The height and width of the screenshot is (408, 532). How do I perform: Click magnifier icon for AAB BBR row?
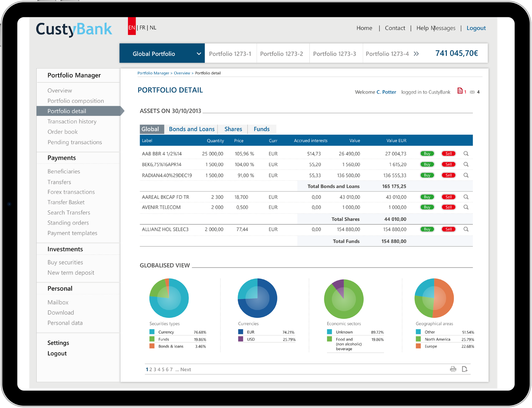tap(466, 154)
